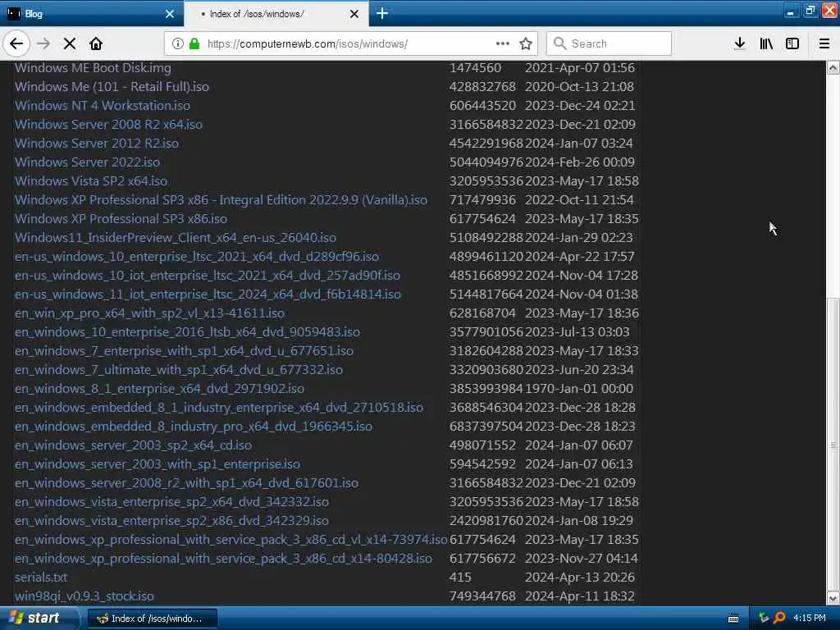Open en_windows_7_ultimate_with_sp1 iso link

tap(178, 370)
